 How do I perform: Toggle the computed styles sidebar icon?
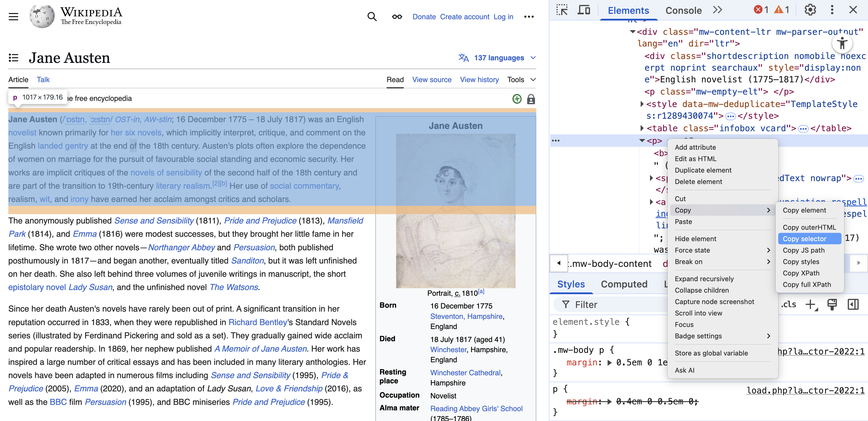click(853, 304)
